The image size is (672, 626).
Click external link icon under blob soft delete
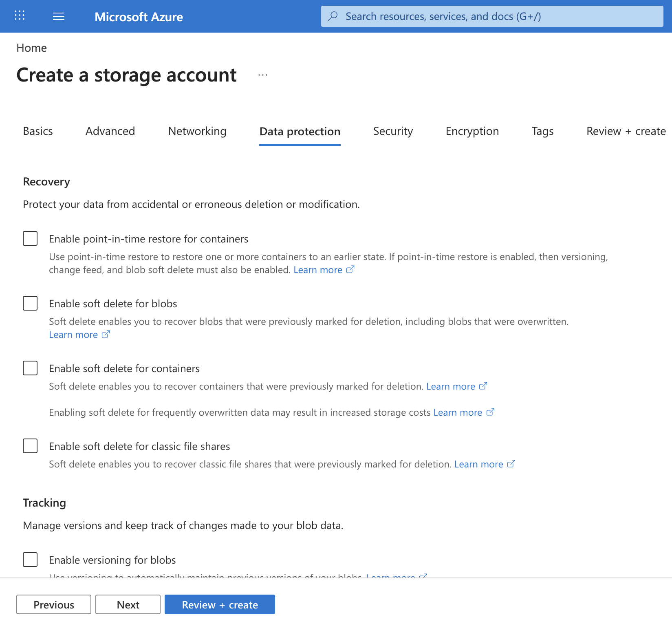(x=106, y=334)
